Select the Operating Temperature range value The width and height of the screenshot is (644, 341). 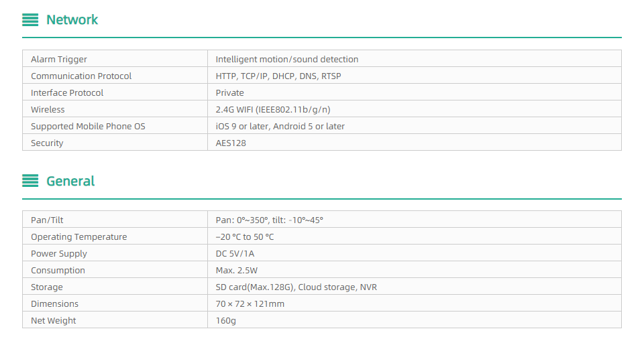(245, 236)
